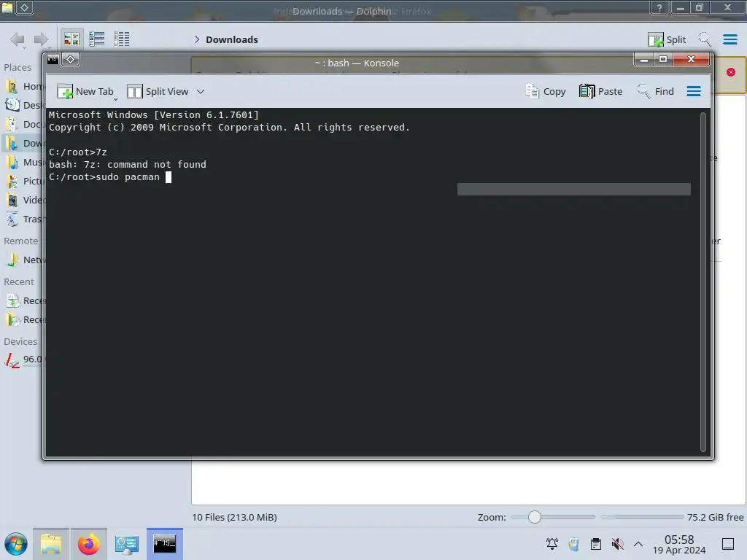
Task: Open Documents in Dolphin Places
Action: click(24, 124)
